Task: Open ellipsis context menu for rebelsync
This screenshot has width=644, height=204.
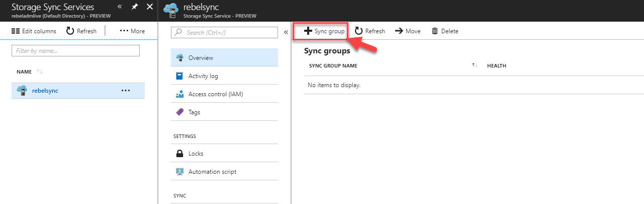Action: (x=126, y=91)
